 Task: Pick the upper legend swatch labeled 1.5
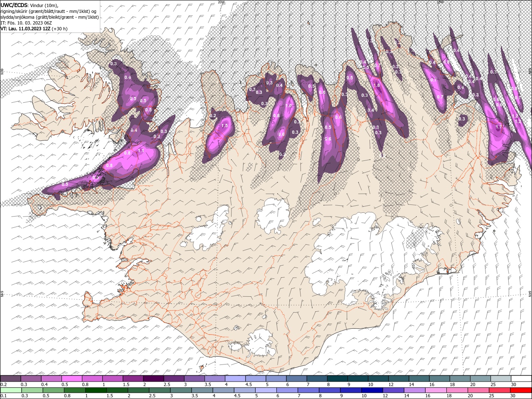[x=133, y=379]
